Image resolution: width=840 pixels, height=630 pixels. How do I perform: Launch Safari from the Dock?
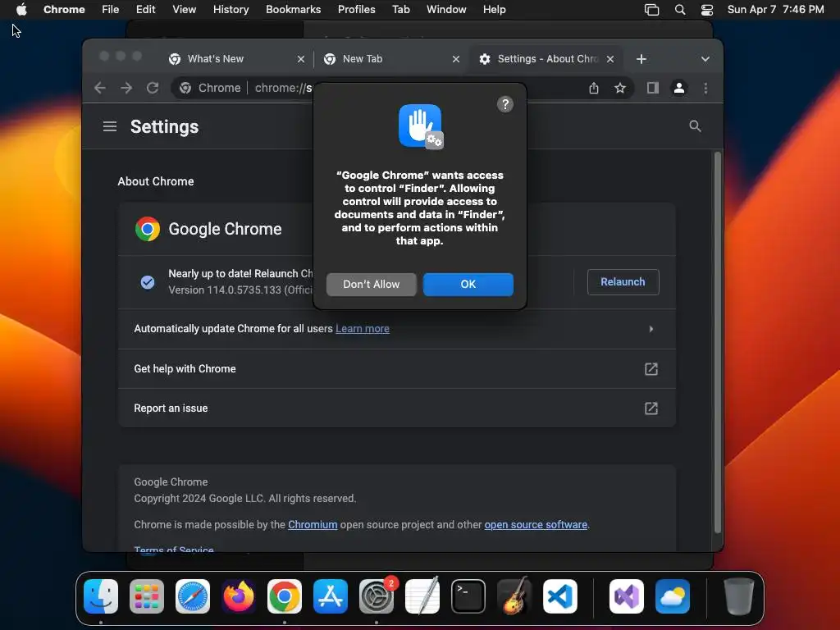pyautogui.click(x=193, y=596)
